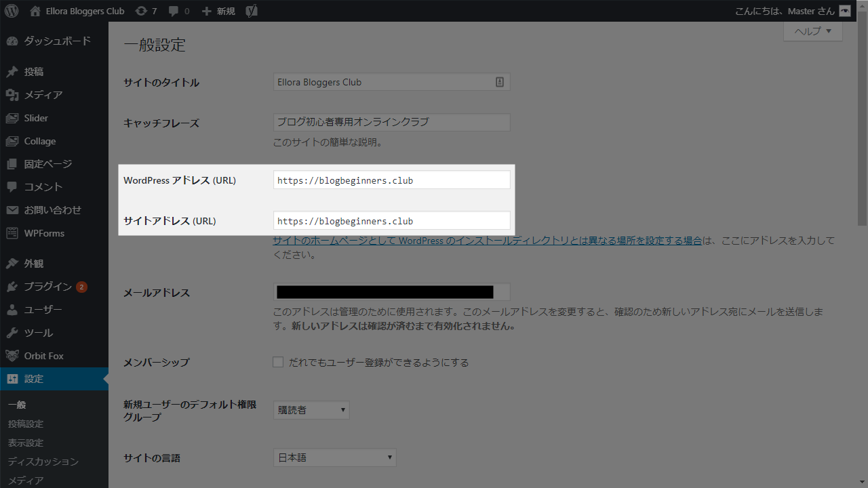Click the 投稿 pushpin icon
This screenshot has height=488, width=868.
pyautogui.click(x=12, y=72)
